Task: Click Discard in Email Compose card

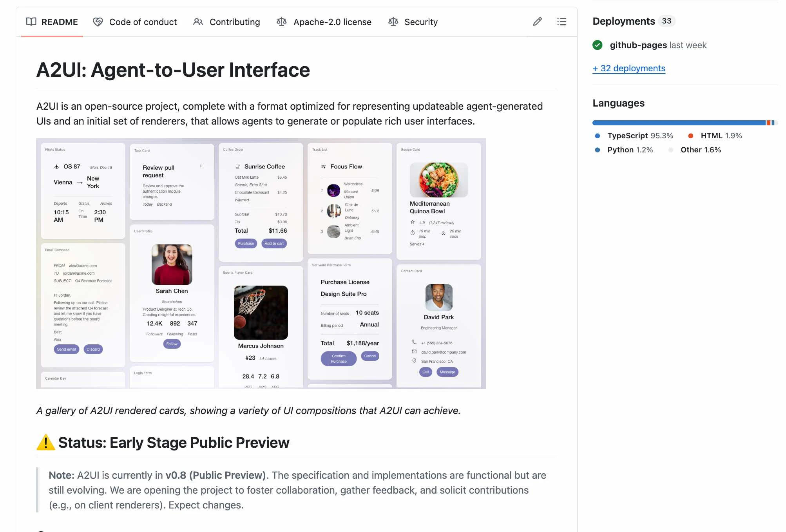Action: click(x=93, y=349)
